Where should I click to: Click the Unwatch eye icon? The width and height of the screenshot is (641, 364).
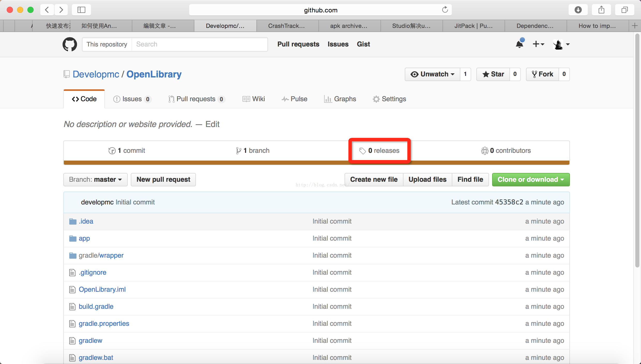pyautogui.click(x=415, y=74)
